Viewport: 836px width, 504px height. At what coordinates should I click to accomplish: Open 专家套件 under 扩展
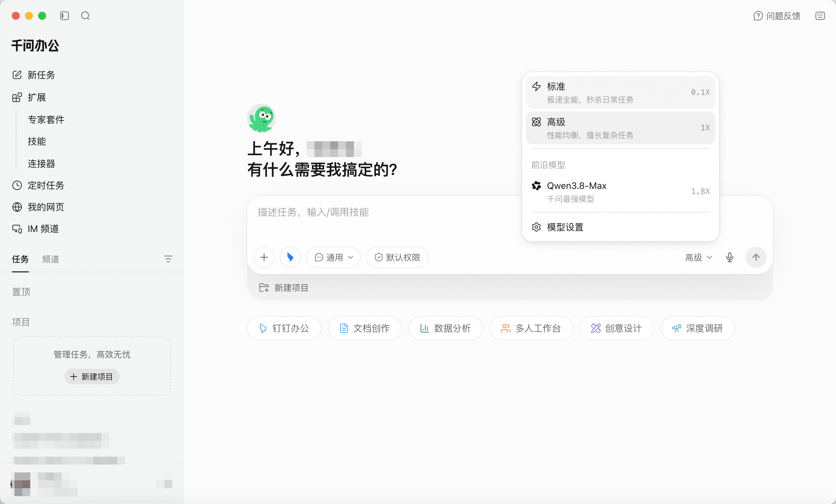46,120
